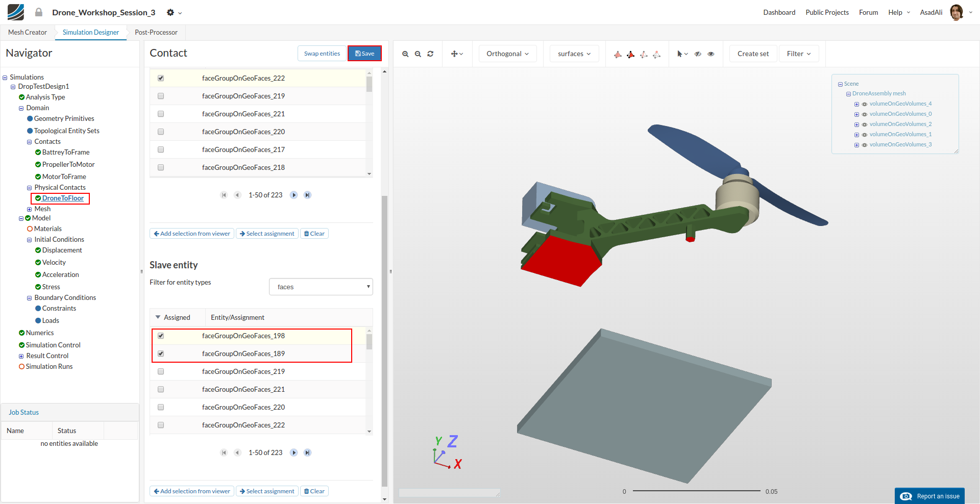The image size is (980, 504).
Task: Go to next page of master entity list
Action: coord(293,195)
